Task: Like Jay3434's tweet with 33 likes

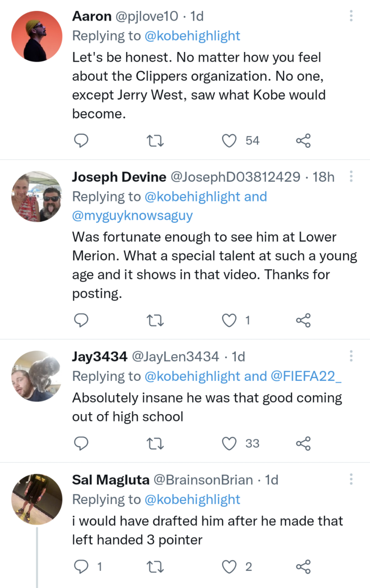Action: pyautogui.click(x=229, y=444)
